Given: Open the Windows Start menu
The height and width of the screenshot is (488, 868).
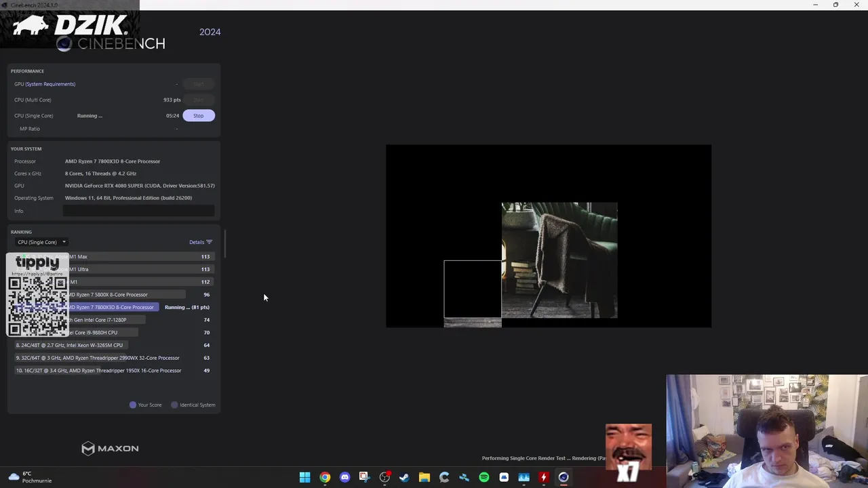Looking at the screenshot, I should (x=305, y=477).
